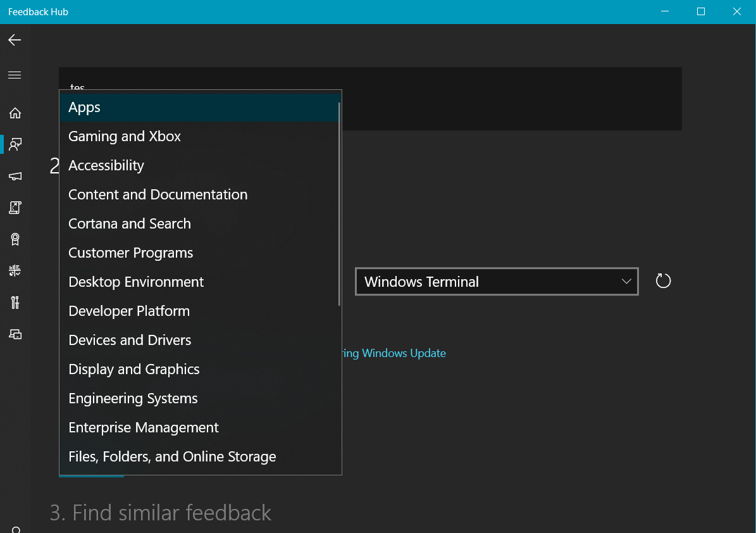This screenshot has width=756, height=533.
Task: Click the refresh icon beside Windows Terminal
Action: (x=663, y=280)
